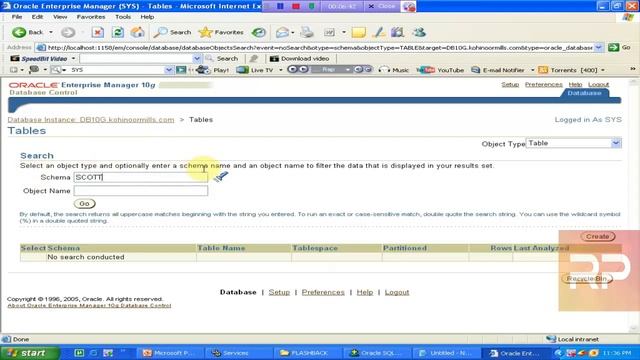
Task: Open the Favorites star toolbar button
Action: 221,32
